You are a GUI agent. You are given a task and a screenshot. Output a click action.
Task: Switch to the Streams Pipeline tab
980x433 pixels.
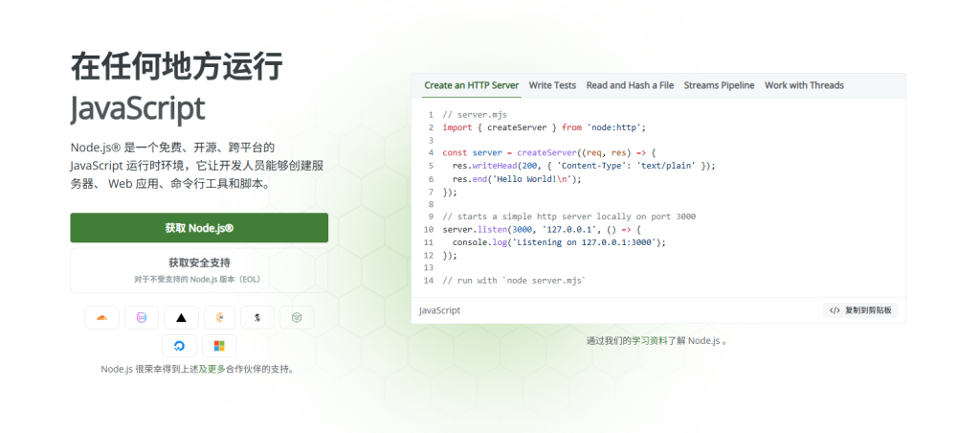click(x=719, y=85)
